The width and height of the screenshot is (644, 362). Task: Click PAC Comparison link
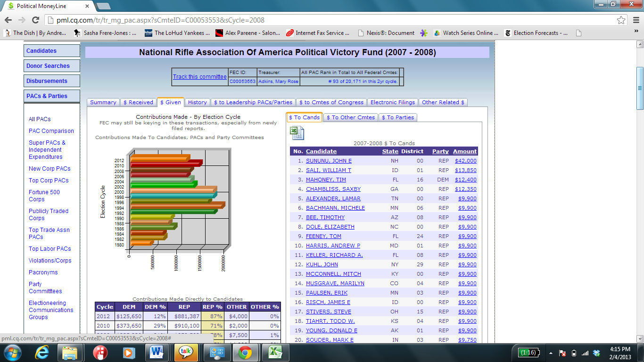tap(51, 131)
